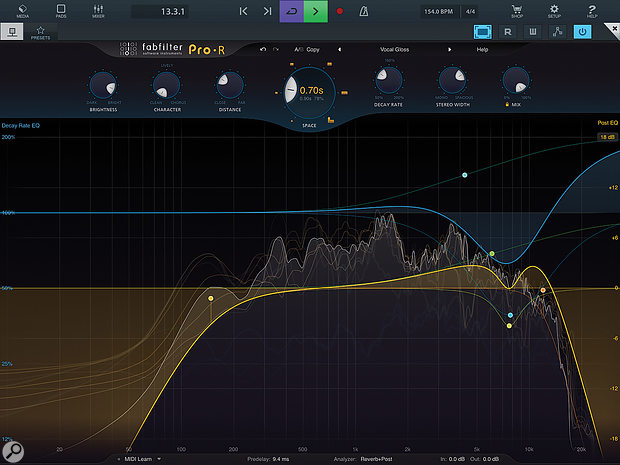Screen dimensions: 620x465
Task: Start playback with the green play button
Action: 316,11
